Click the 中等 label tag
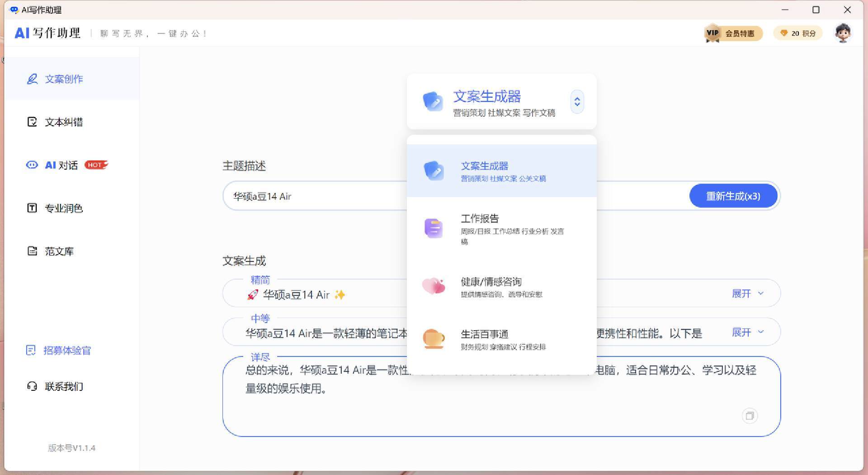 point(260,318)
